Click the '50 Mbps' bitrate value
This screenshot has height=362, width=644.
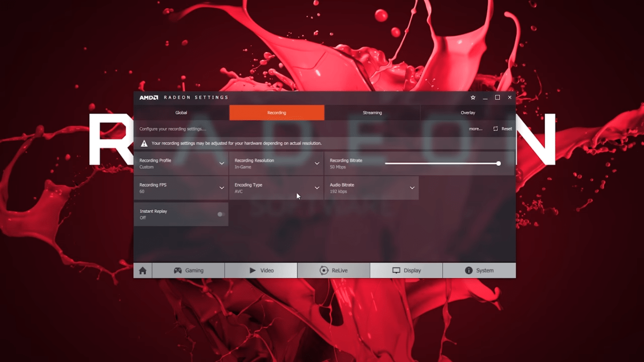click(x=338, y=167)
